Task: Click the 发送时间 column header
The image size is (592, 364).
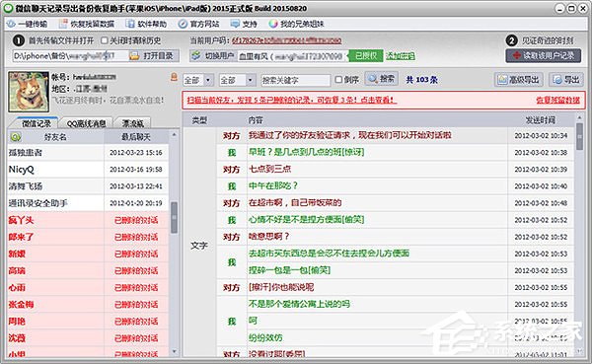Action: point(541,120)
